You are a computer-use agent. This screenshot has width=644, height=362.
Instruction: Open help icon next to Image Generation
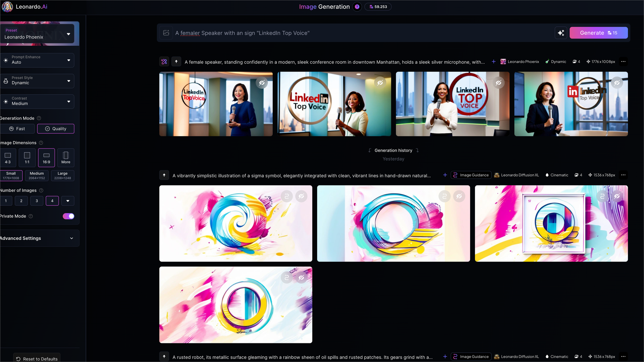pos(357,7)
